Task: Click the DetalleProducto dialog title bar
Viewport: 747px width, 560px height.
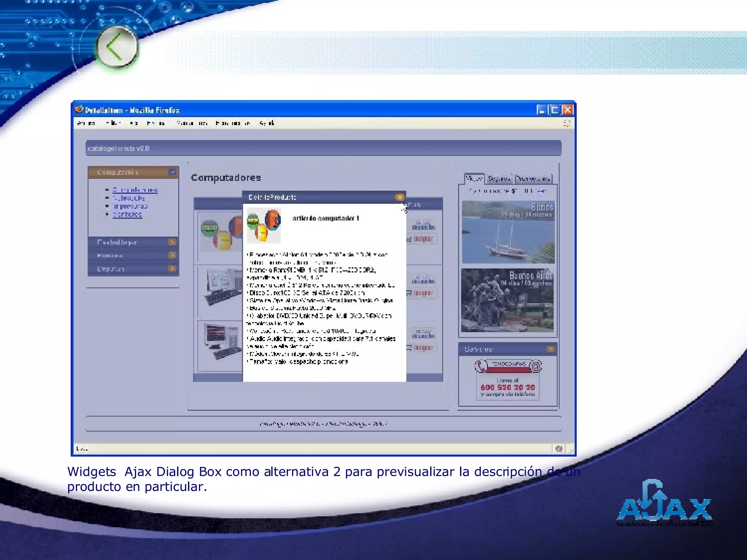Action: 324,197
